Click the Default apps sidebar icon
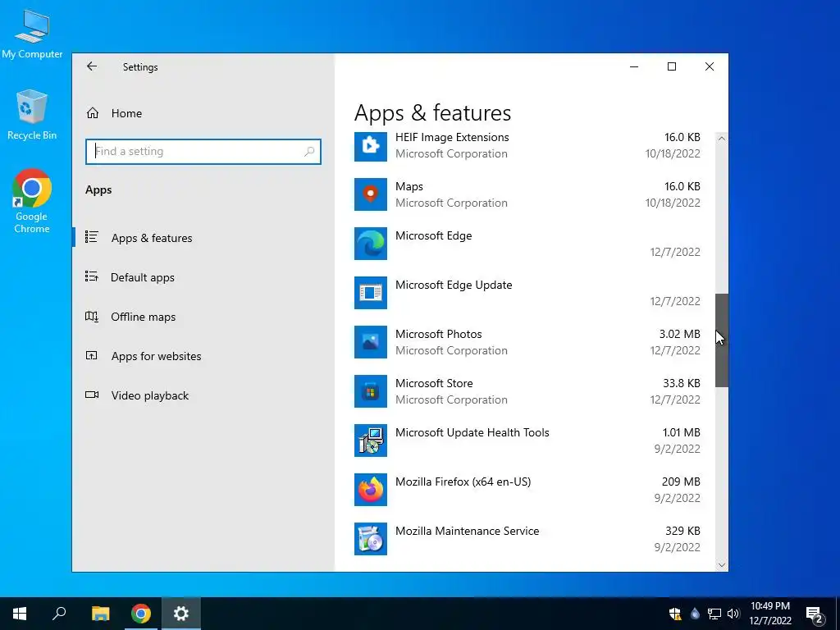 (x=92, y=276)
